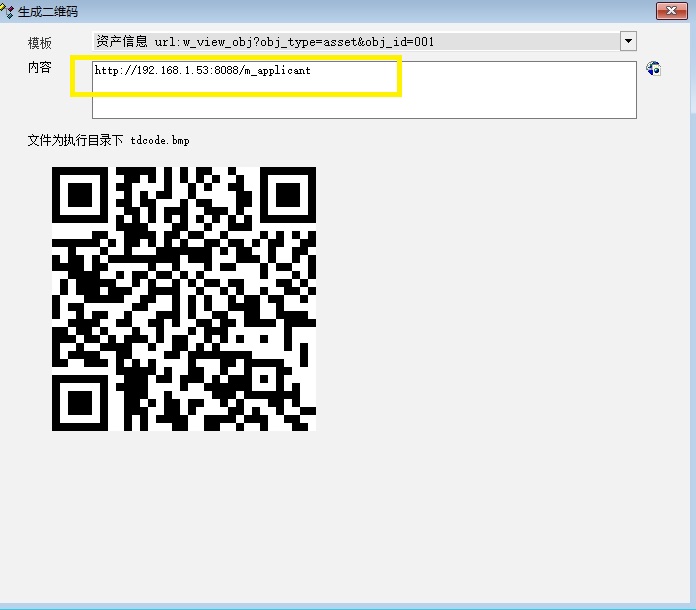Open the 模板 dropdown arrow

[x=628, y=41]
